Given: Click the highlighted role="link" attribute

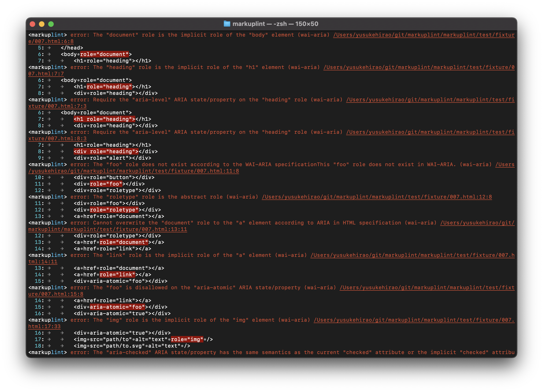Looking at the screenshot, I should [x=117, y=275].
